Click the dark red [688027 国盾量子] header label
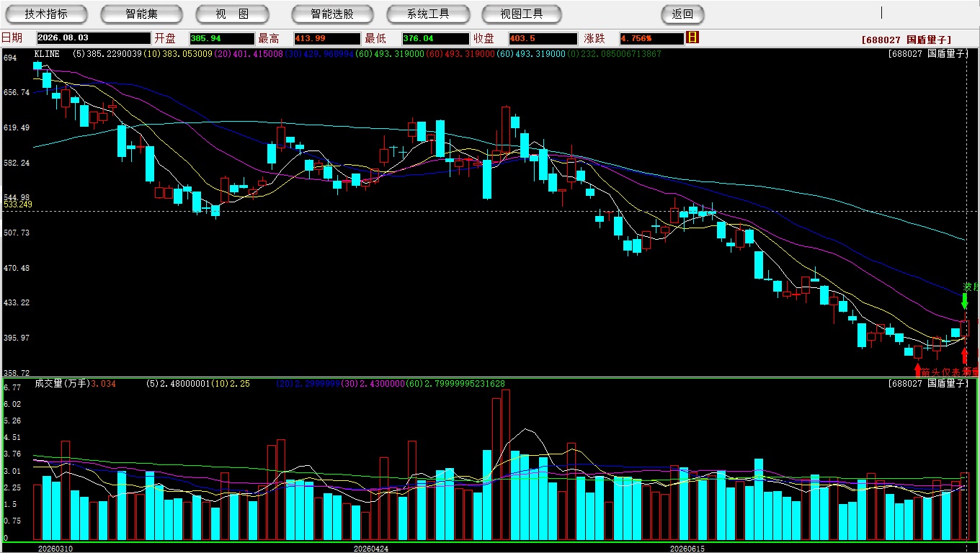Screen dimensions: 980x553 [906, 40]
